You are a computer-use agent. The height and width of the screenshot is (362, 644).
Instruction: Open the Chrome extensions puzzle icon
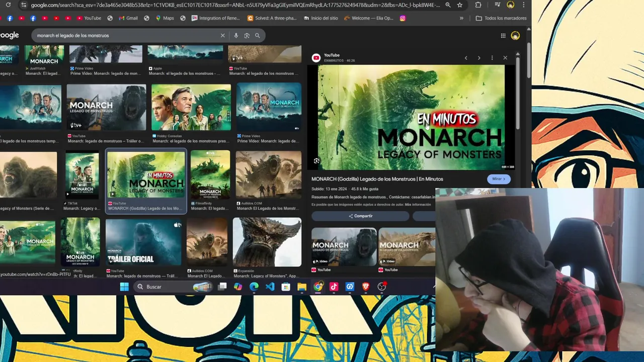(x=478, y=5)
